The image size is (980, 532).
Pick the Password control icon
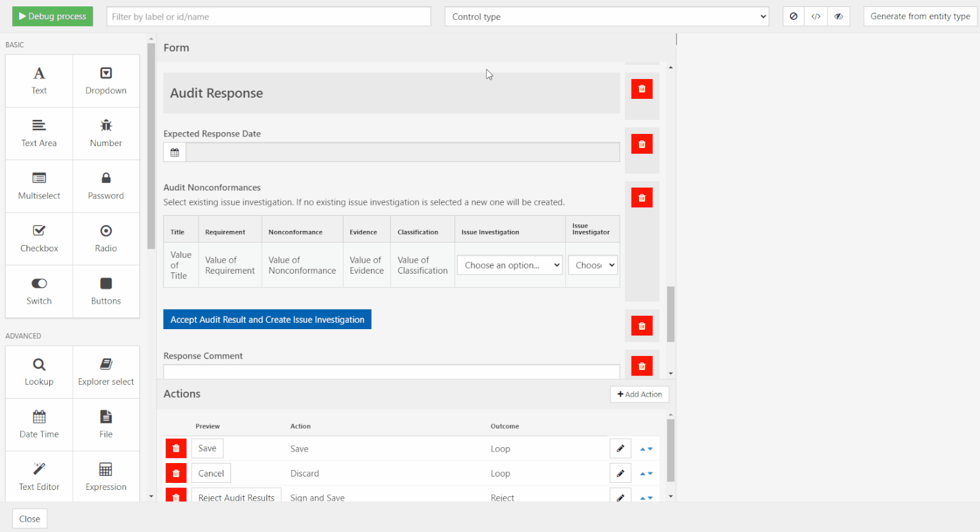click(106, 178)
